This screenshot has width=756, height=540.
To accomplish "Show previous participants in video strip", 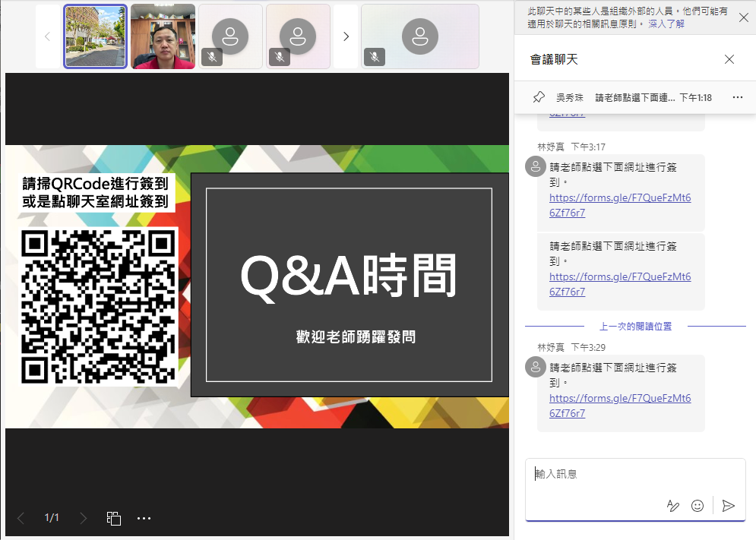I will coord(47,36).
